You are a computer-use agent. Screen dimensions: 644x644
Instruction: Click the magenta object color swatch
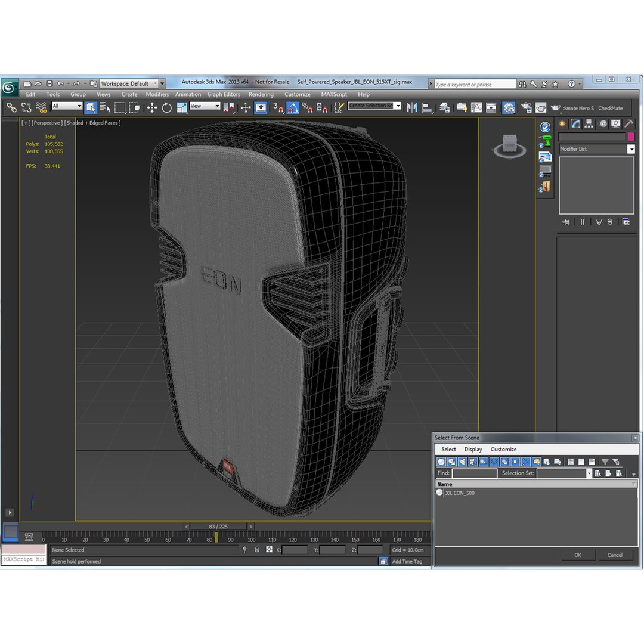click(631, 137)
